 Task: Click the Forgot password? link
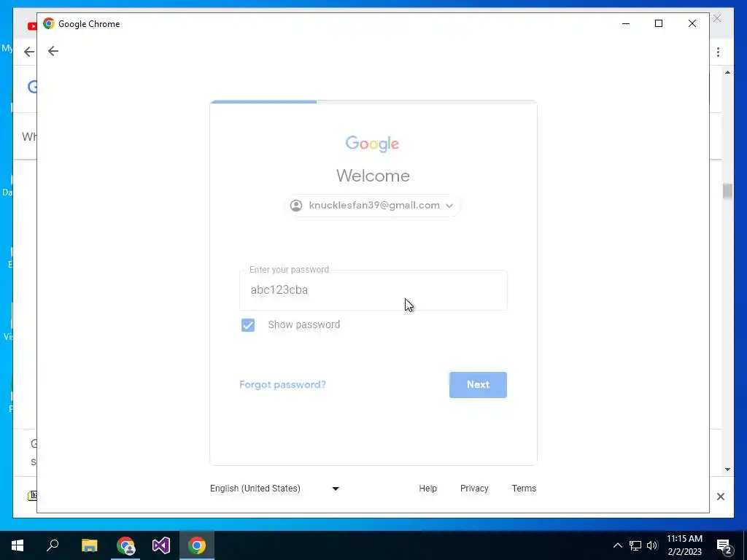point(282,384)
